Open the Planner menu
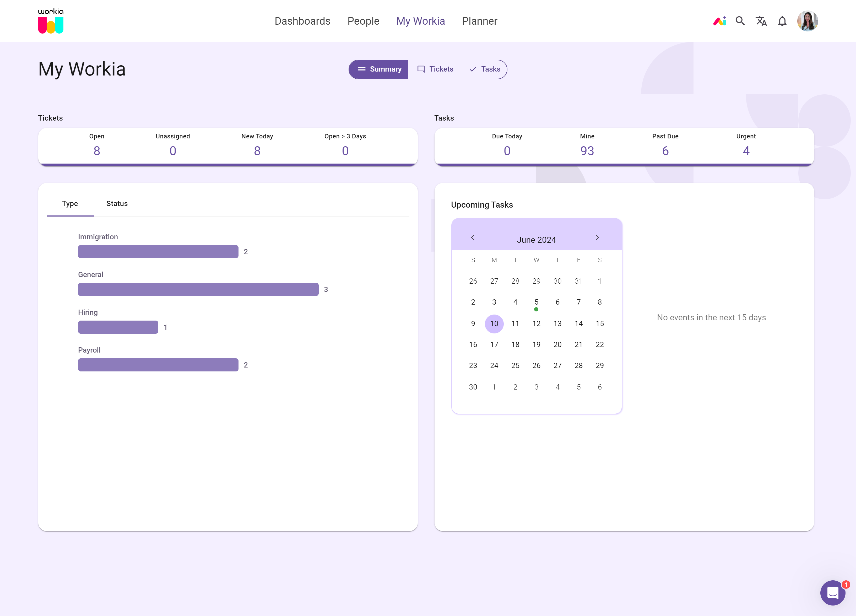856x616 pixels. 479,21
